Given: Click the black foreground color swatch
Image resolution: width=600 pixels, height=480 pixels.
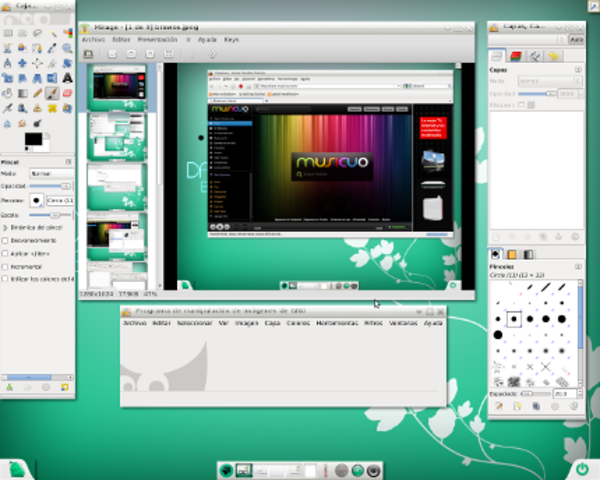Looking at the screenshot, I should click(x=33, y=139).
